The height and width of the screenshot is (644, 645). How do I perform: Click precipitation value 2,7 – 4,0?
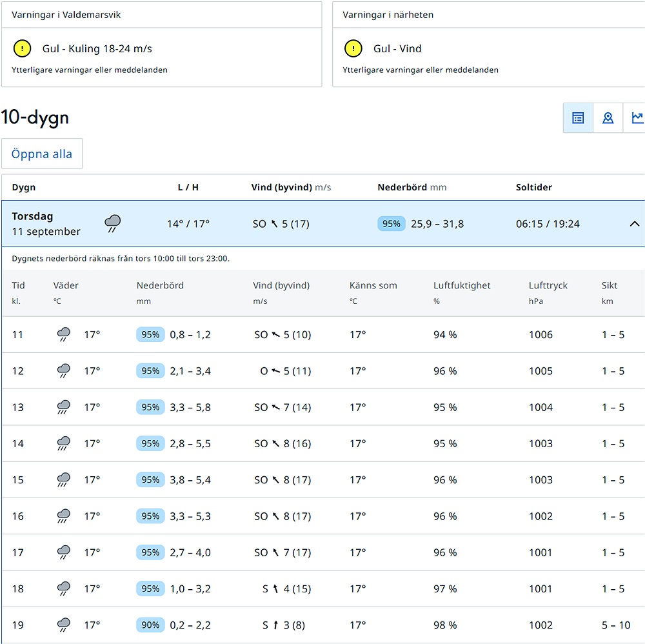[190, 552]
